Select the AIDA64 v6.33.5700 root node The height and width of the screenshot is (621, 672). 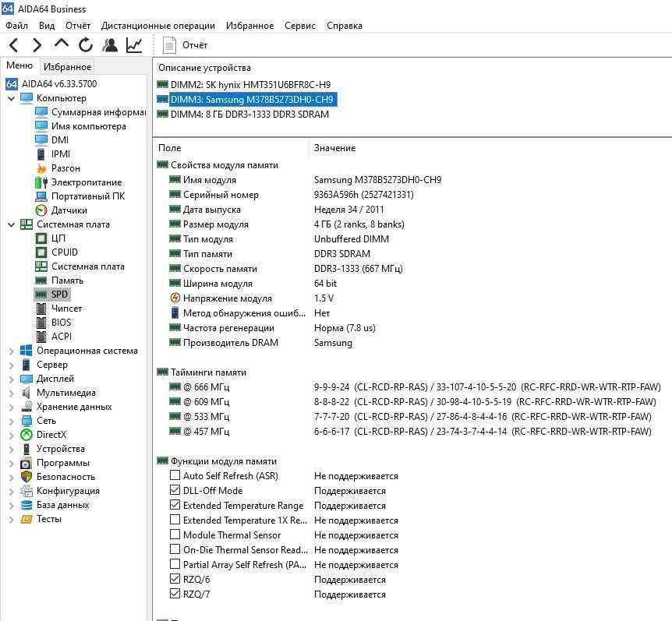point(51,84)
